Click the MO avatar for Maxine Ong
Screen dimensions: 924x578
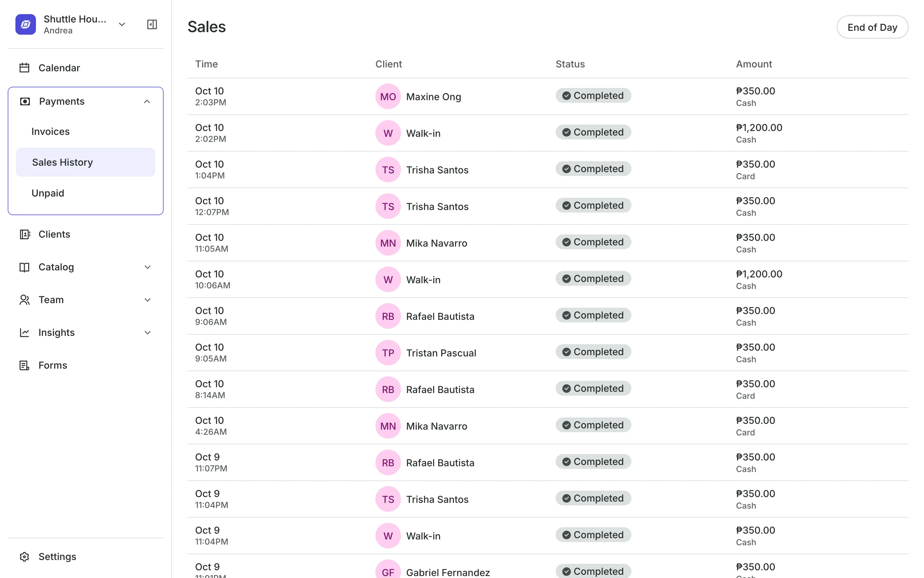coord(388,96)
